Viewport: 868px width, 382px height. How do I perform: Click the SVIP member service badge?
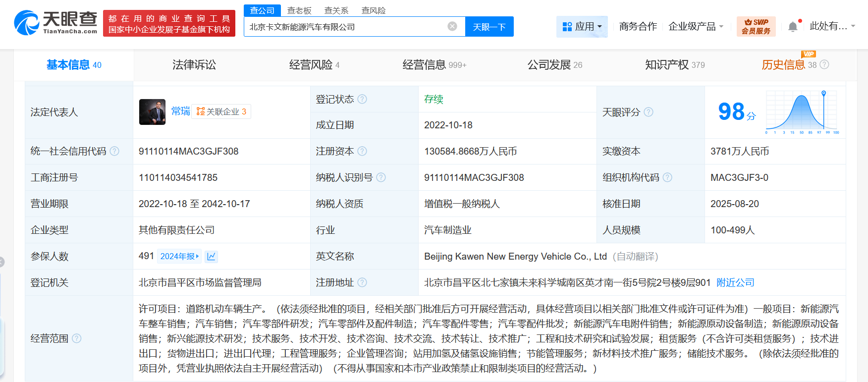click(x=756, y=26)
